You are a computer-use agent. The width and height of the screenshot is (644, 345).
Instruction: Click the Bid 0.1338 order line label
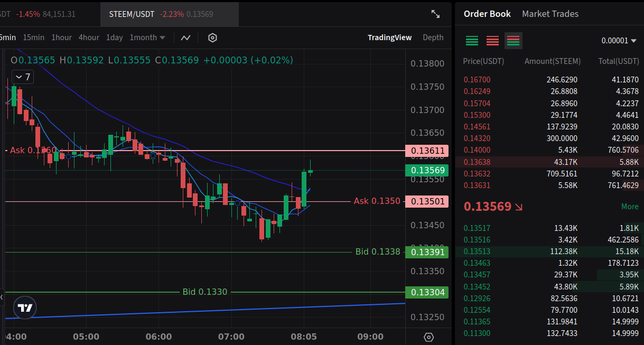(378, 252)
